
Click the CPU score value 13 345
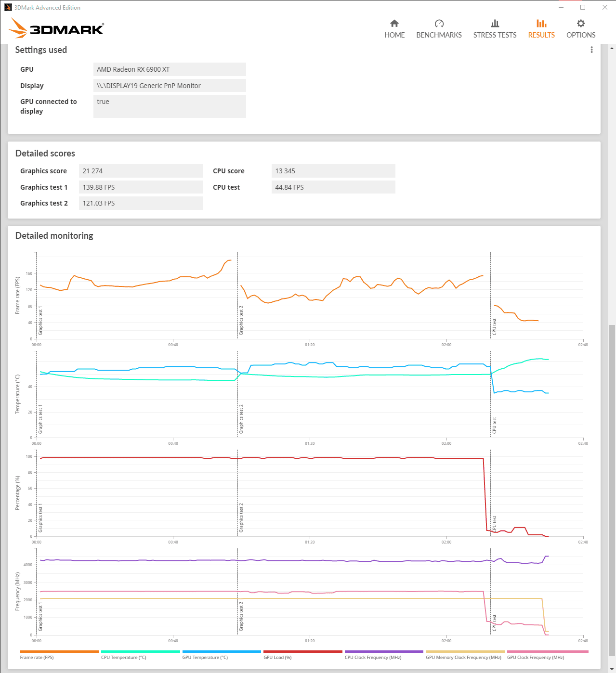coord(333,171)
